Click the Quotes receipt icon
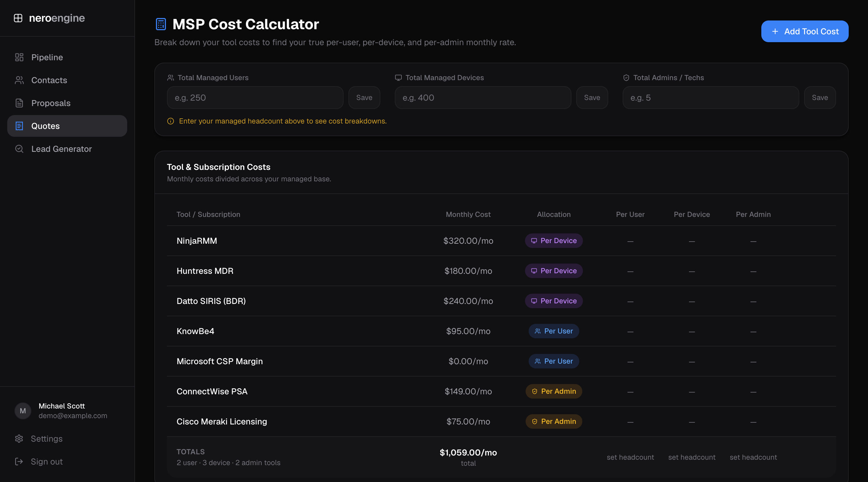The height and width of the screenshot is (482, 868). click(x=19, y=126)
